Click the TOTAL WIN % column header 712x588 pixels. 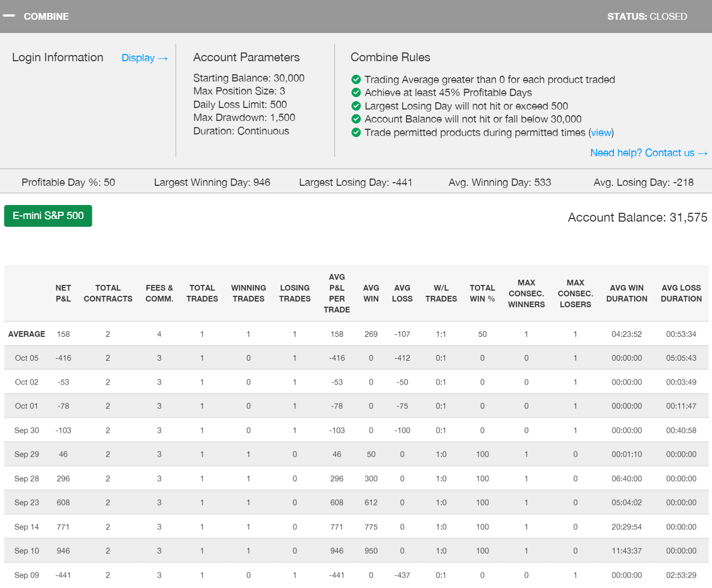tap(482, 293)
